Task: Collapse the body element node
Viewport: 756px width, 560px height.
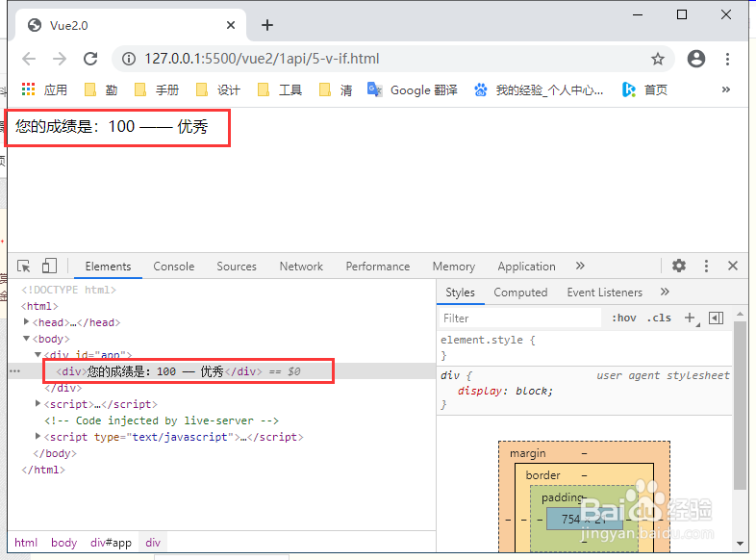Action: pyautogui.click(x=27, y=338)
